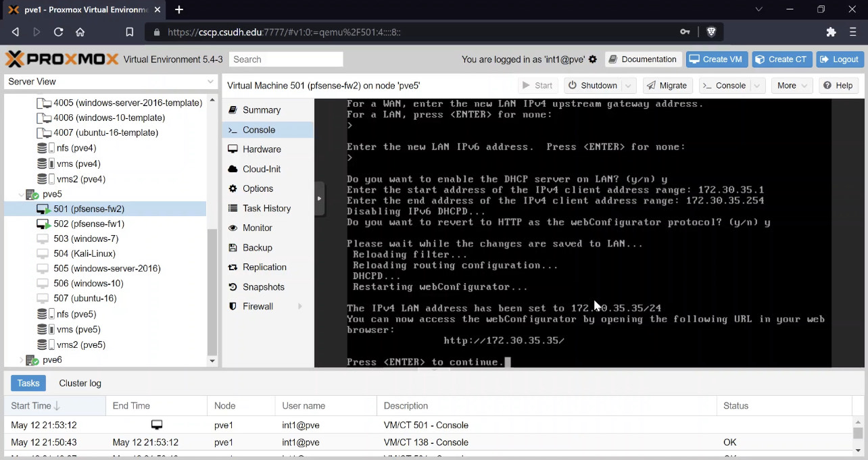Open Shutdown dropdown arrow
Screen dimensions: 868x460
click(x=629, y=86)
